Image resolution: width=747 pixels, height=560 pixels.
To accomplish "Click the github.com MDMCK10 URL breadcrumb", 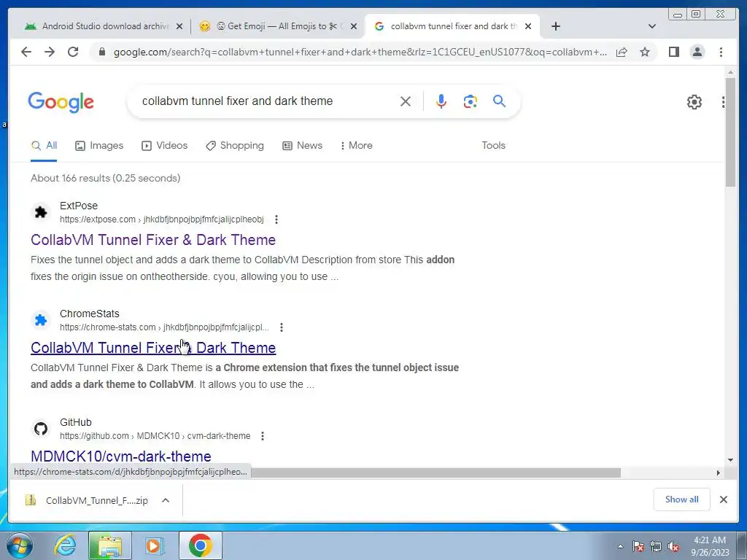I will [x=155, y=436].
